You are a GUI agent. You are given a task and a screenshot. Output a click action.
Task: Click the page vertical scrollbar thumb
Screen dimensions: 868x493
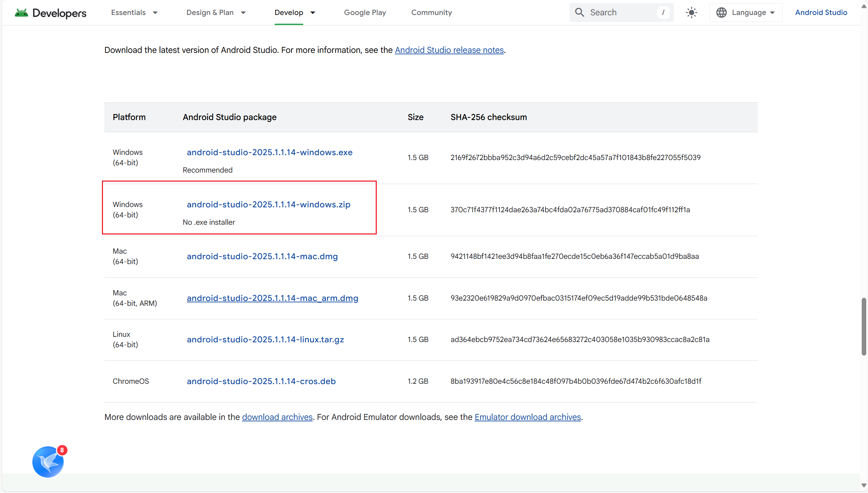(x=864, y=326)
